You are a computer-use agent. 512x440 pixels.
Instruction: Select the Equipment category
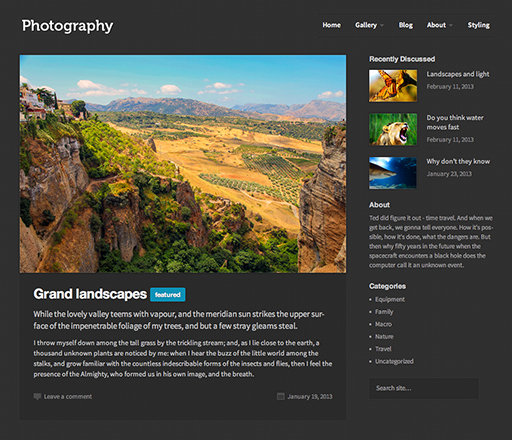[x=390, y=299]
